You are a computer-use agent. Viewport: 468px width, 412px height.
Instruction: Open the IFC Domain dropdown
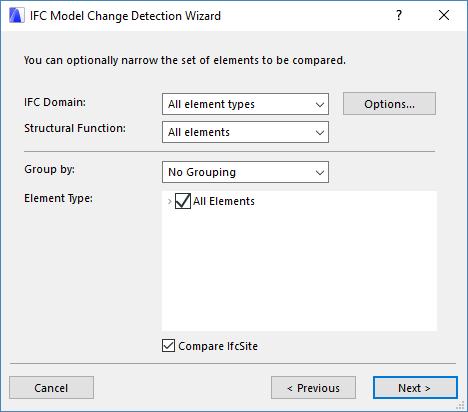tap(245, 104)
